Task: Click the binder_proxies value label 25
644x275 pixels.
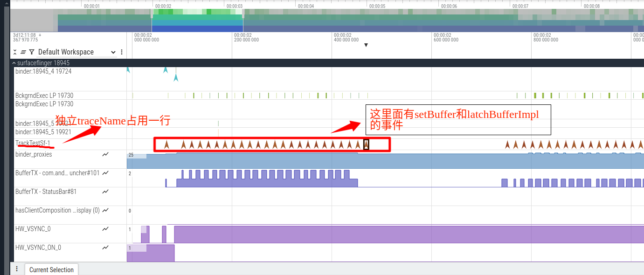Action: (x=131, y=155)
